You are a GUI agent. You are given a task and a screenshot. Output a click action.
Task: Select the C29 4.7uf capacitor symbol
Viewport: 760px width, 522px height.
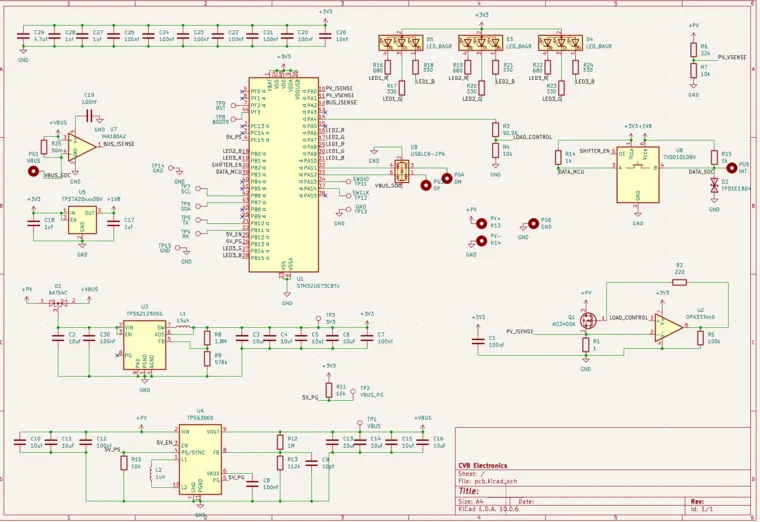point(23,36)
